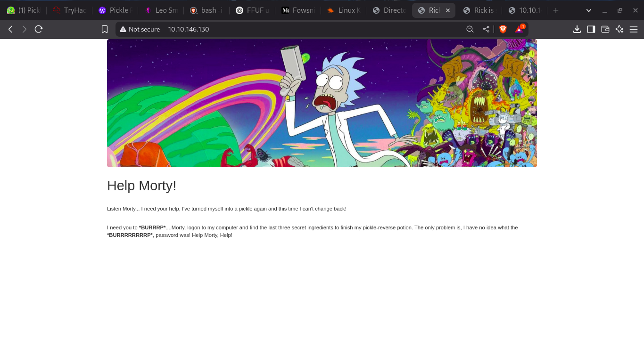Open Brave Rewards triangle icon

[x=519, y=29]
